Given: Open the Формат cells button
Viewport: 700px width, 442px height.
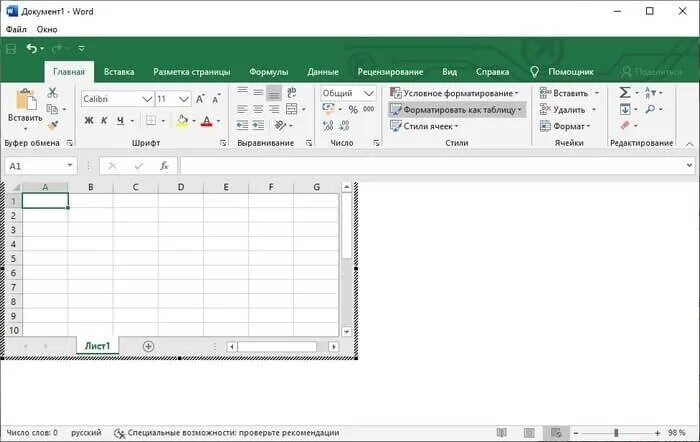Looking at the screenshot, I should tap(565, 126).
